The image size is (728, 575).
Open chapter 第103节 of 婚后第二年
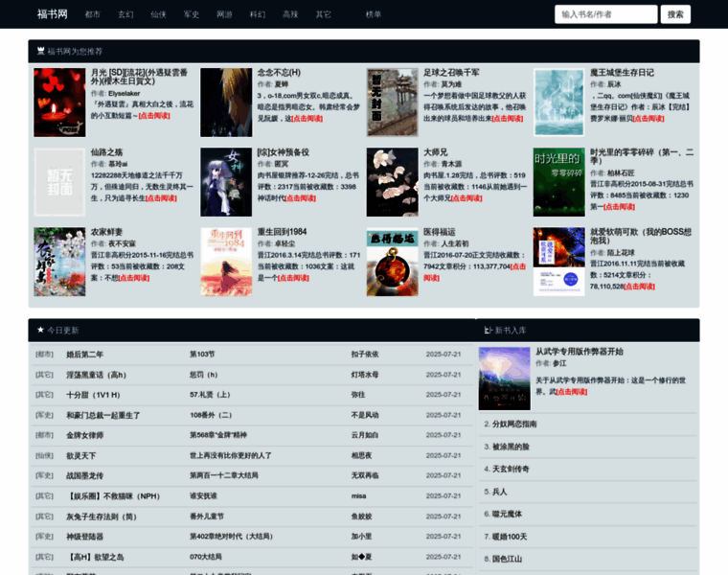point(202,355)
